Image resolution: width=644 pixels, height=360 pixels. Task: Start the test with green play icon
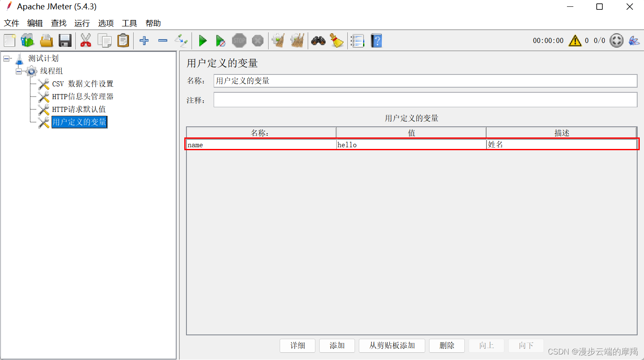[x=203, y=41]
